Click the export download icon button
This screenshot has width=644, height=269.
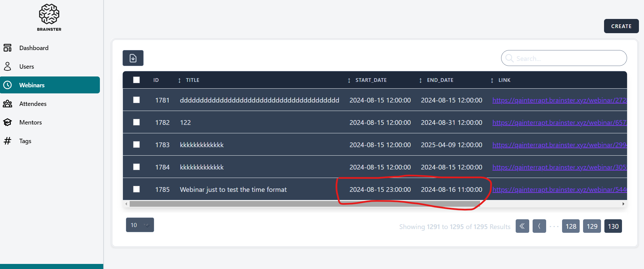click(x=133, y=58)
